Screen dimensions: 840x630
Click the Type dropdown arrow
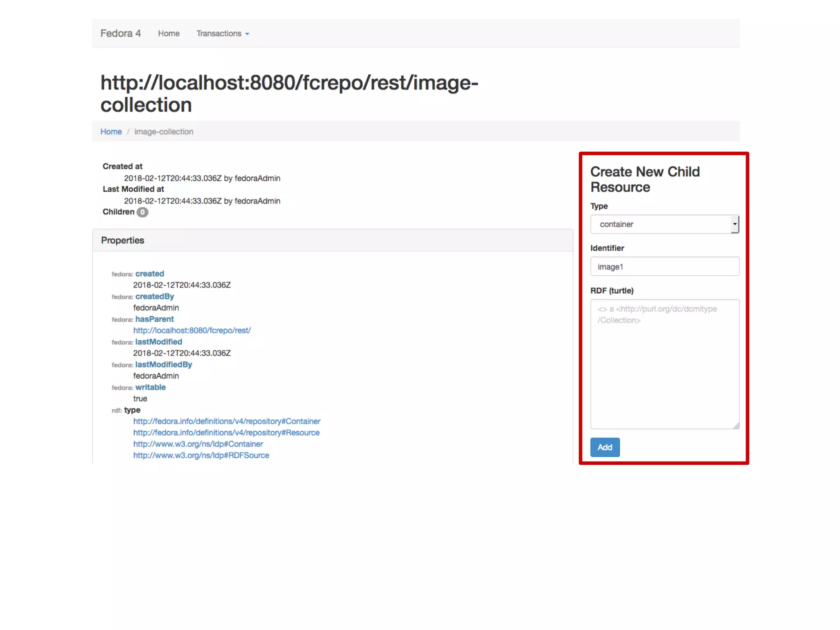pos(734,224)
